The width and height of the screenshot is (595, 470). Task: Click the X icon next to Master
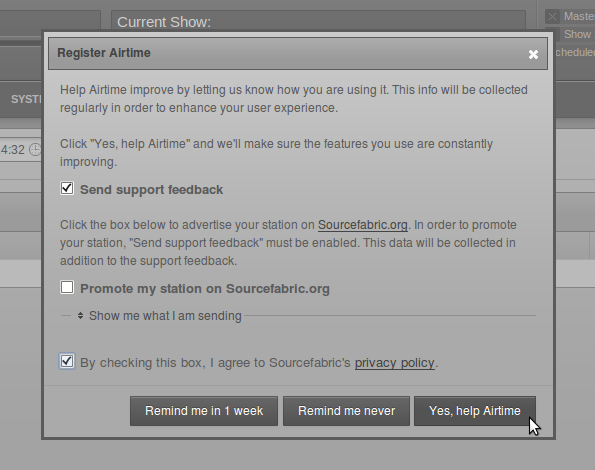[552, 17]
